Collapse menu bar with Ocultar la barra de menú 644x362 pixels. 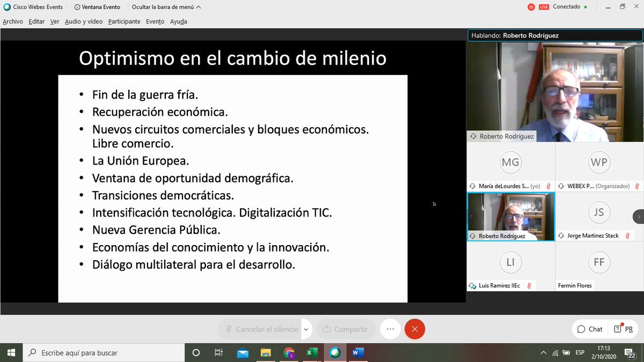tap(166, 7)
